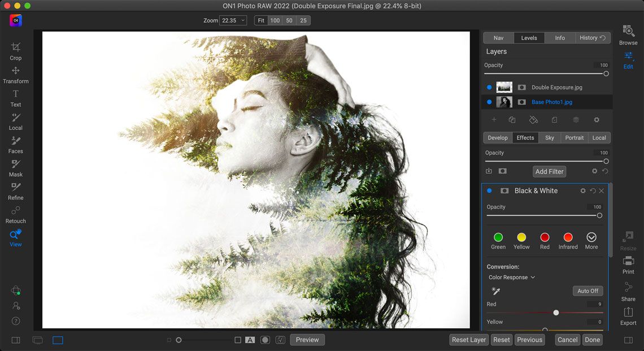Hide the Base Photo1.jpg layer

point(489,102)
